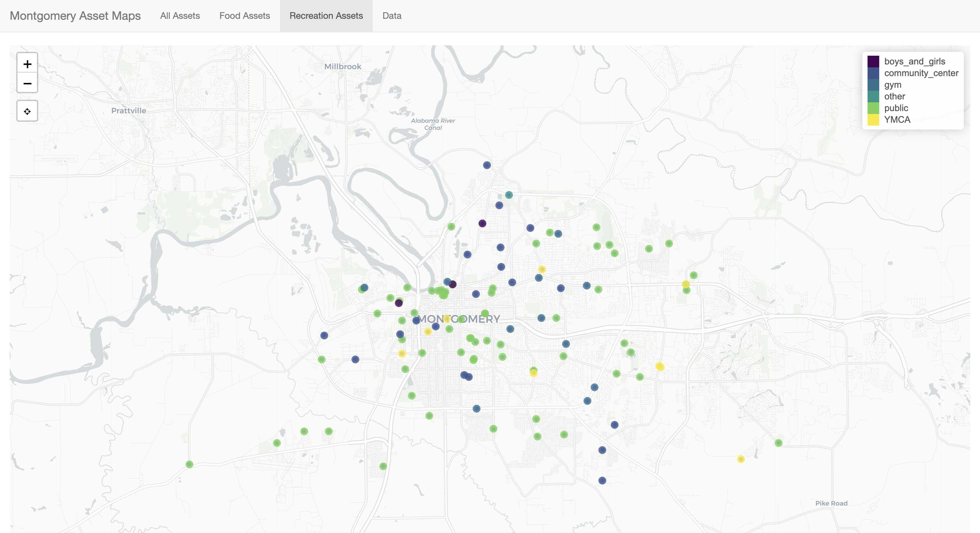The image size is (980, 533).
Task: Select the Food Assets tab
Action: [x=245, y=15]
